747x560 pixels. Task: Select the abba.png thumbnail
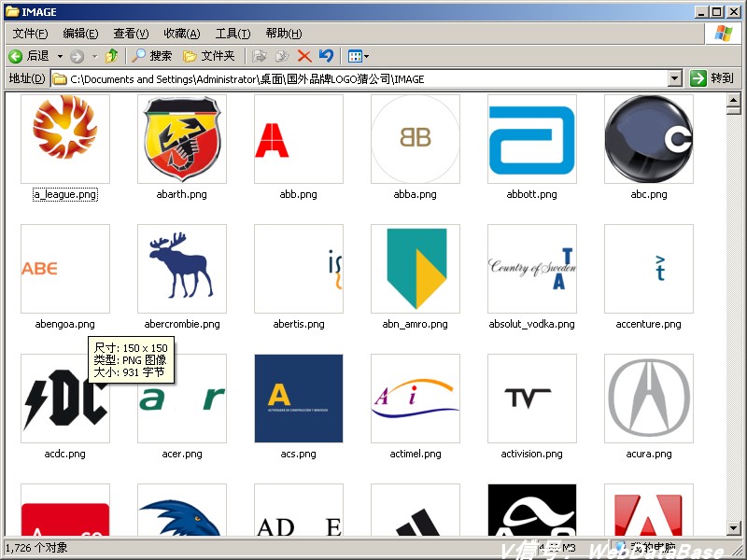coord(416,139)
